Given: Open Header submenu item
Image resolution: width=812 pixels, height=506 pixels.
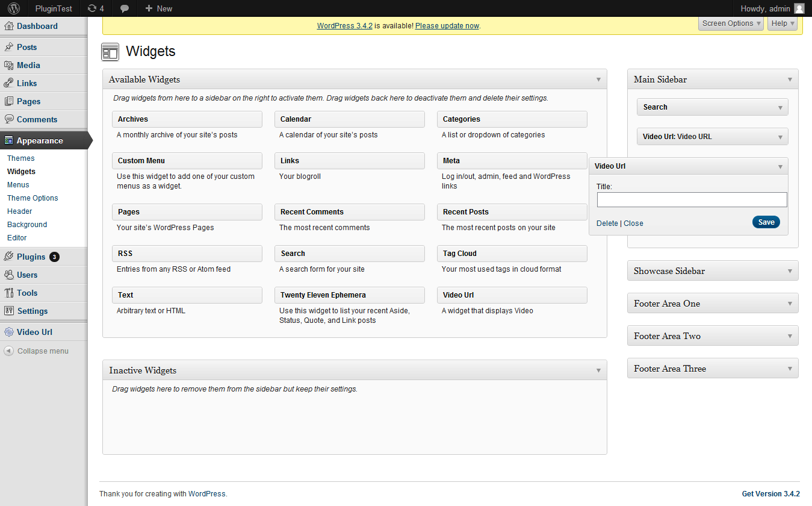Looking at the screenshot, I should click(x=20, y=211).
